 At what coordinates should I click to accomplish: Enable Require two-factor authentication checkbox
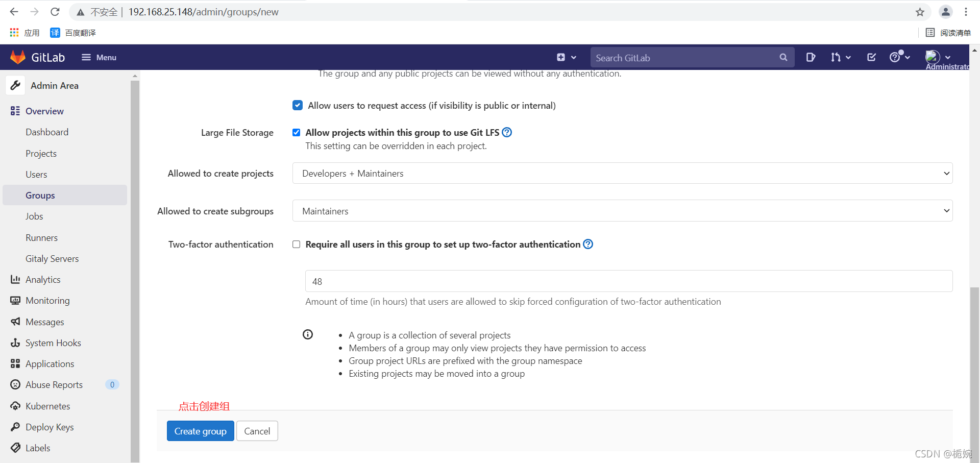coord(296,244)
